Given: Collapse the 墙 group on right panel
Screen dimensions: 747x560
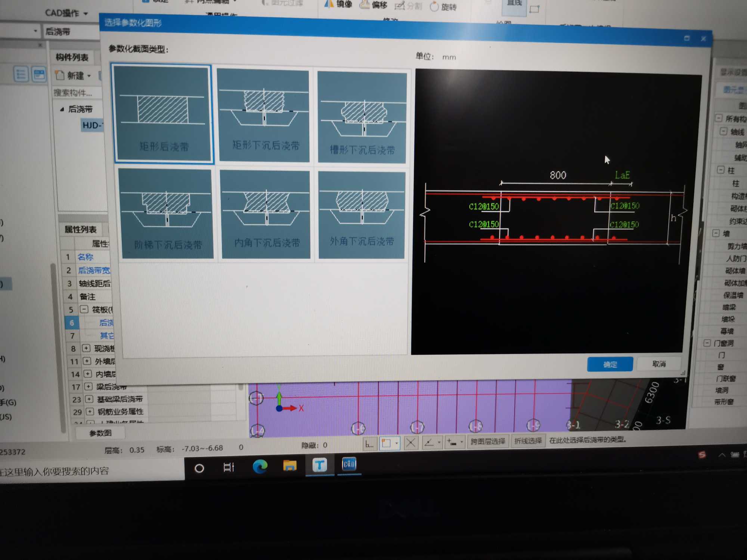Looking at the screenshot, I should point(716,233).
